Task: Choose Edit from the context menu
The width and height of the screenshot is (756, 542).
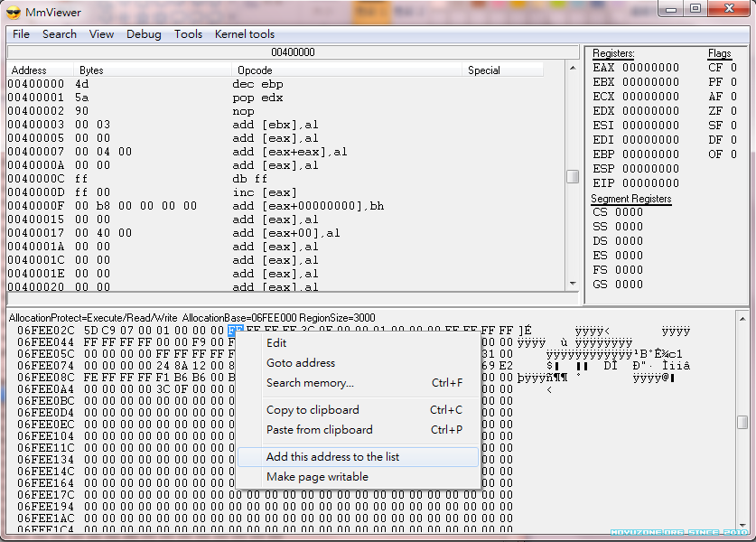Action: (276, 342)
